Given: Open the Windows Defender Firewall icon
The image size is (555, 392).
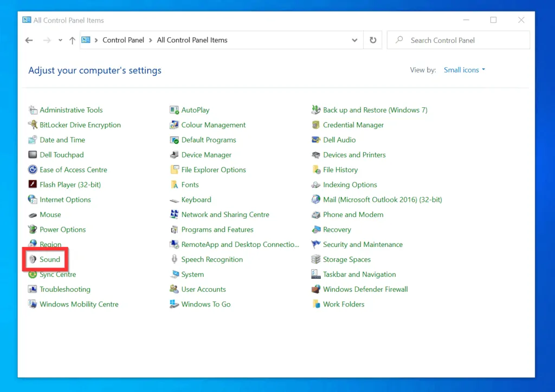Looking at the screenshot, I should pyautogui.click(x=364, y=289).
